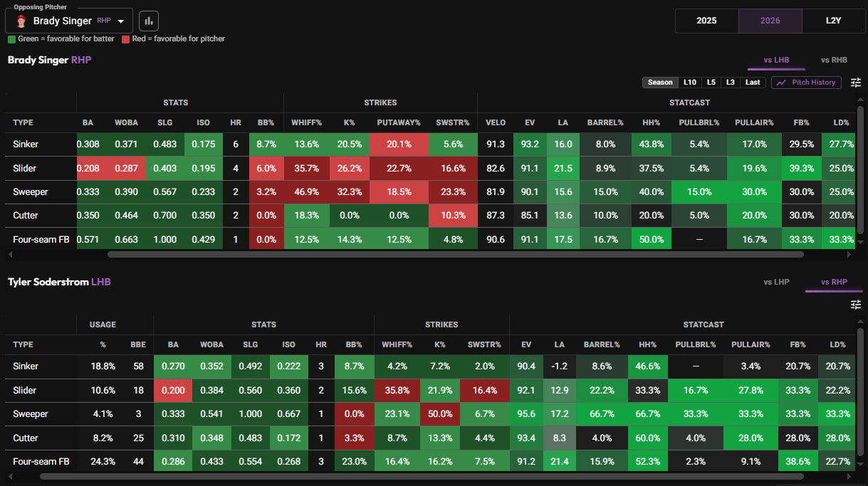Screen dimensions: 868x486
Task: Sort by WHIFF% column in pitcher table
Action: click(x=307, y=122)
